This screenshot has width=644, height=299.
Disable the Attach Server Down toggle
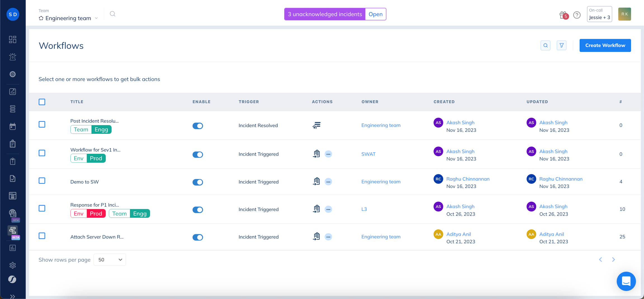(198, 237)
